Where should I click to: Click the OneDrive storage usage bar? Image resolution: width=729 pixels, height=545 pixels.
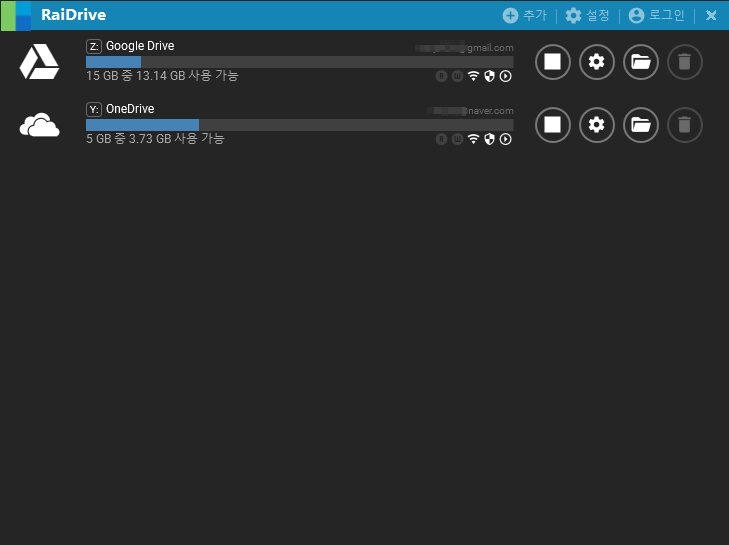pos(299,125)
